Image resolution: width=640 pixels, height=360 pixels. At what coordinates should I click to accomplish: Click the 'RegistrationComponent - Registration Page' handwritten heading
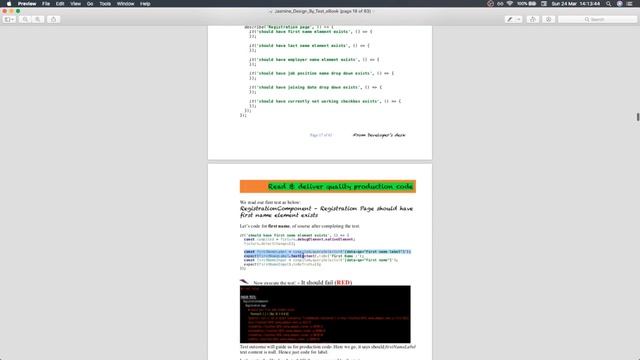point(326,212)
